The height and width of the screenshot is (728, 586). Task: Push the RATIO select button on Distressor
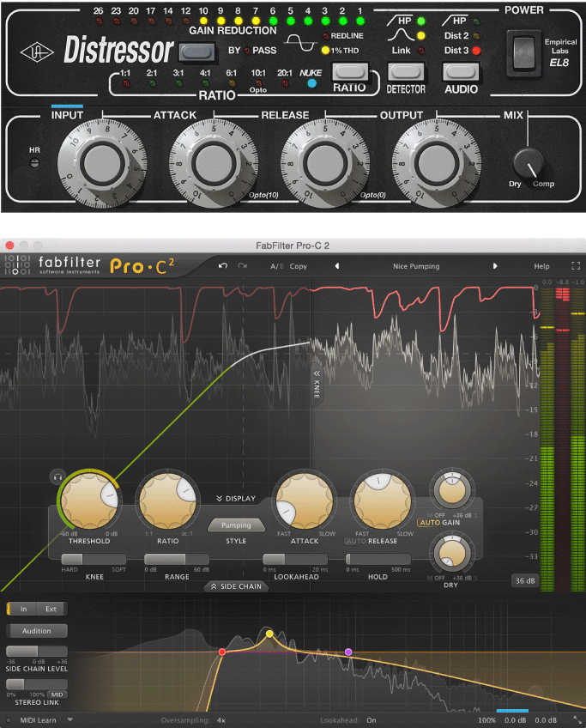(x=350, y=71)
